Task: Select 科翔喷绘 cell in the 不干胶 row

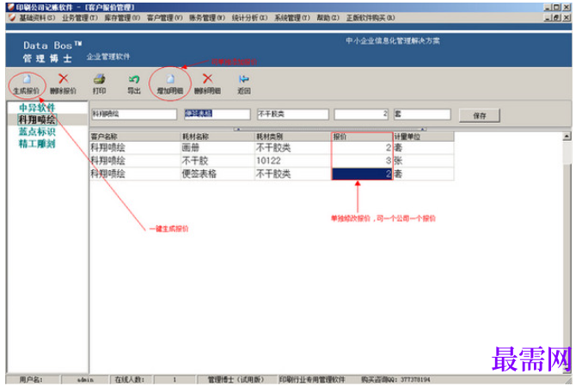Action: [135, 161]
